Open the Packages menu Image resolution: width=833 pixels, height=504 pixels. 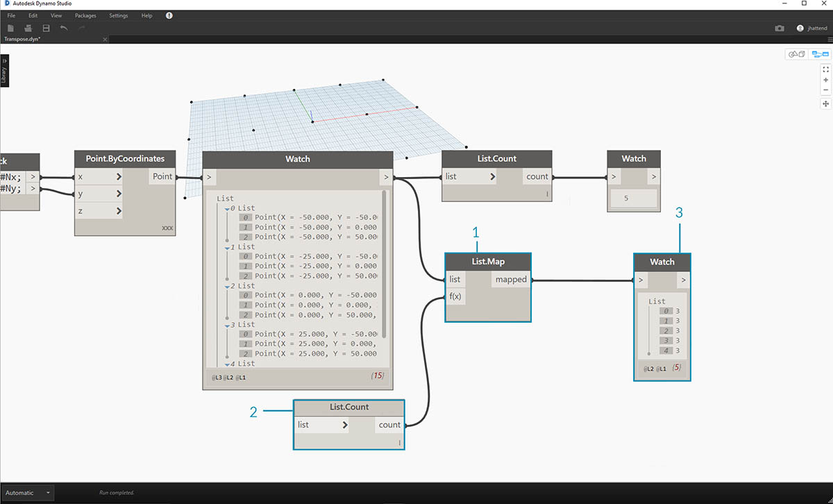click(x=85, y=15)
